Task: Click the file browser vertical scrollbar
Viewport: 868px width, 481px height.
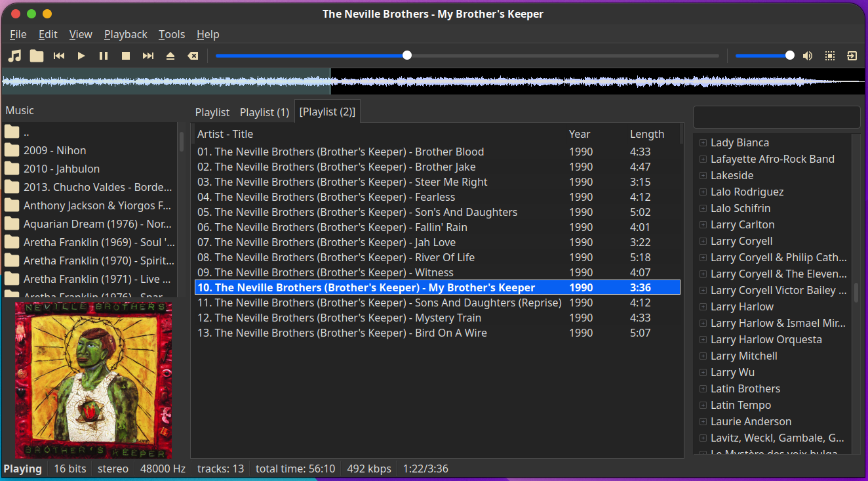Action: point(182,141)
